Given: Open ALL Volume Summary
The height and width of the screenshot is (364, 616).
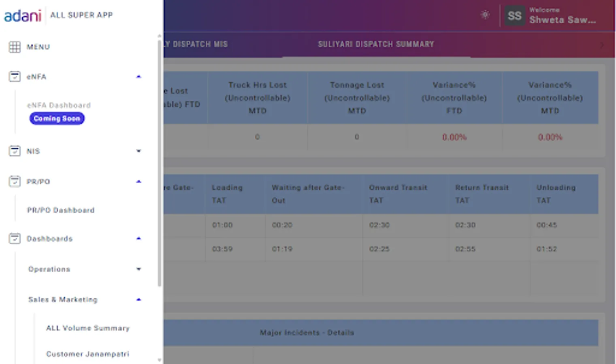Looking at the screenshot, I should pos(88,328).
